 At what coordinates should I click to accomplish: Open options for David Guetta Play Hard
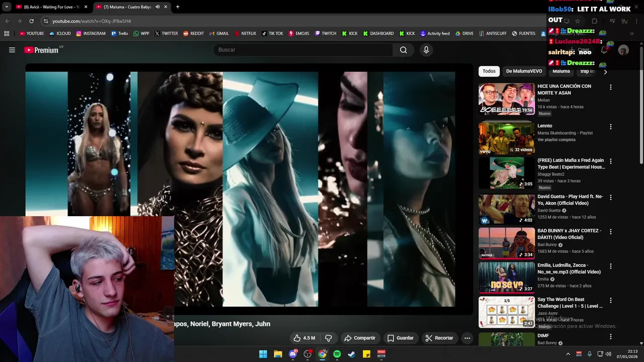(x=610, y=197)
